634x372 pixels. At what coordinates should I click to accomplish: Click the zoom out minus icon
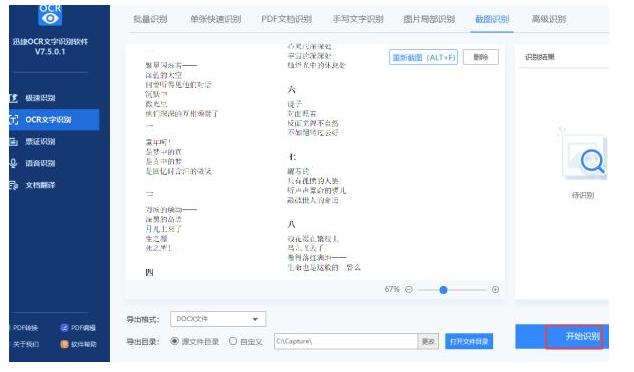tap(409, 290)
